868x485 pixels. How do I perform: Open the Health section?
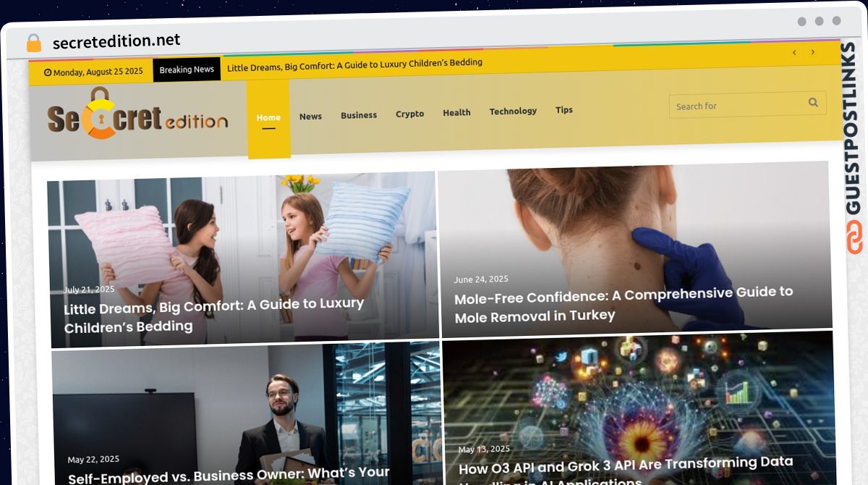[x=456, y=112]
